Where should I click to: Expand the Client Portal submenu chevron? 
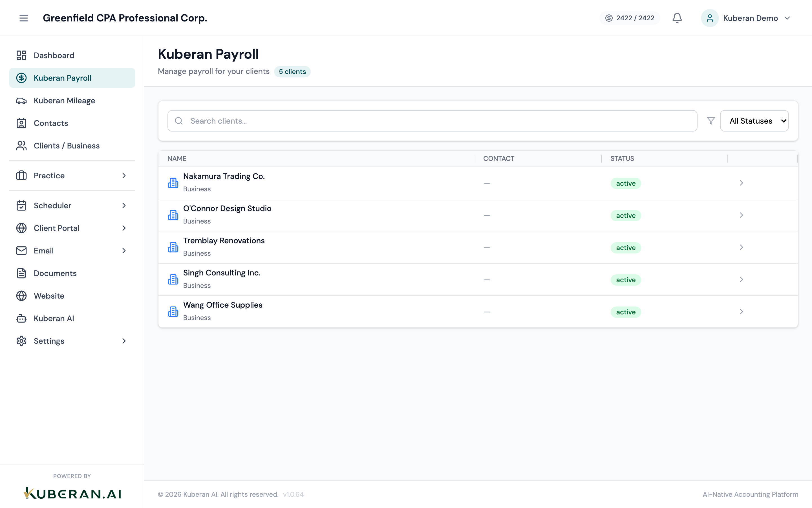tap(124, 228)
